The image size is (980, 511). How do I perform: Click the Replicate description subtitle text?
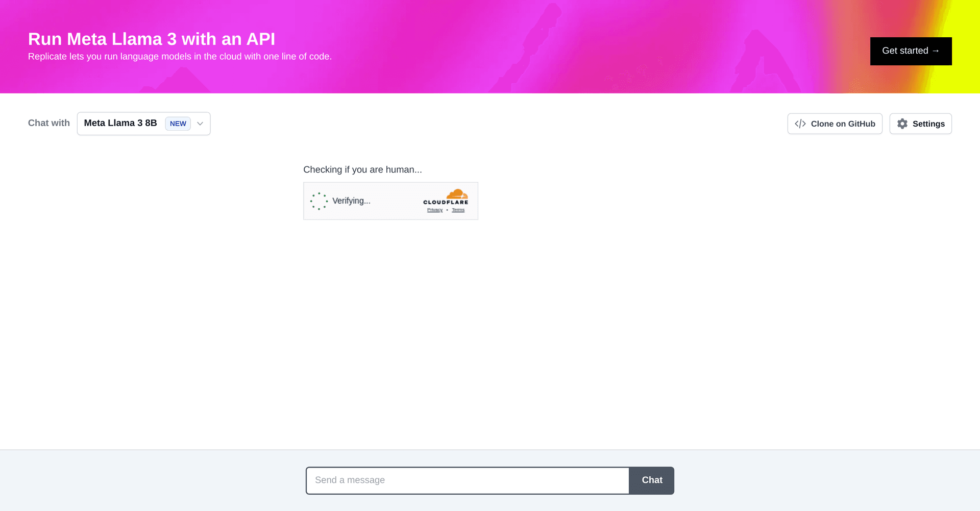180,56
